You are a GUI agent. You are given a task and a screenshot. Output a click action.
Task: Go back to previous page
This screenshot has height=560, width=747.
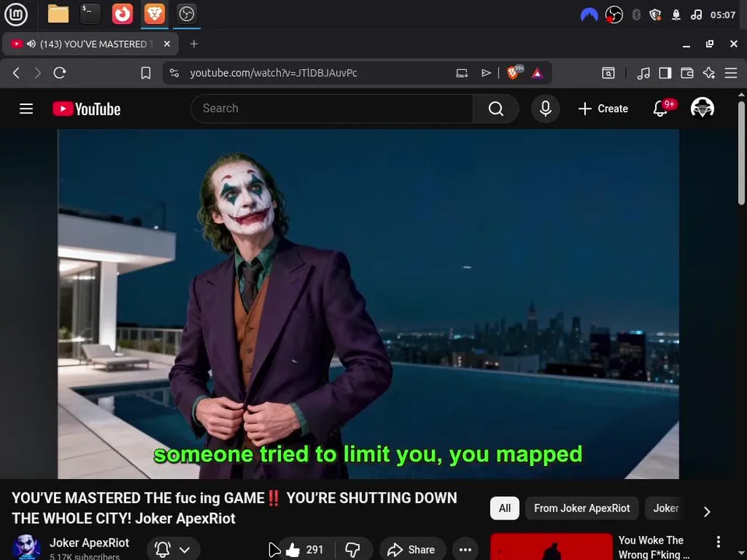tap(16, 73)
